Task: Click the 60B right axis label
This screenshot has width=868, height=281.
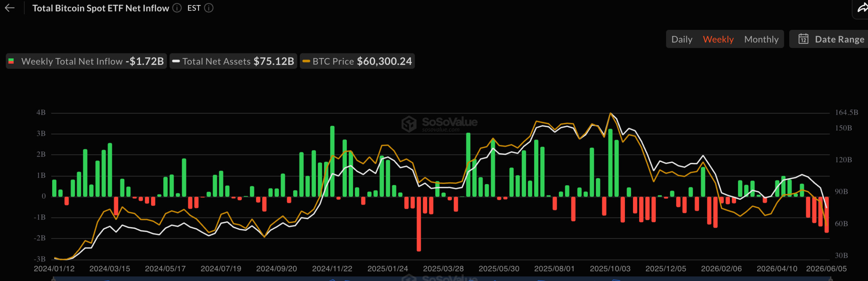Action: coord(841,224)
